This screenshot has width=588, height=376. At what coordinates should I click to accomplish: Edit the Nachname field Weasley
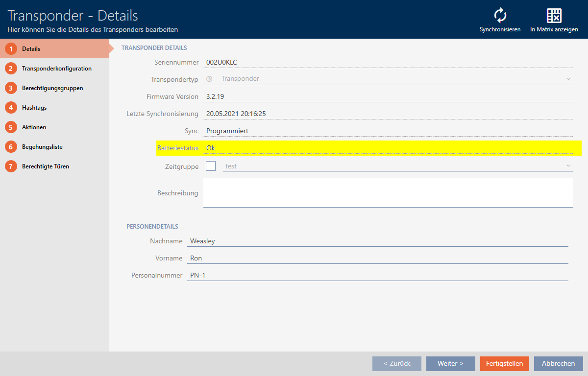tap(377, 241)
